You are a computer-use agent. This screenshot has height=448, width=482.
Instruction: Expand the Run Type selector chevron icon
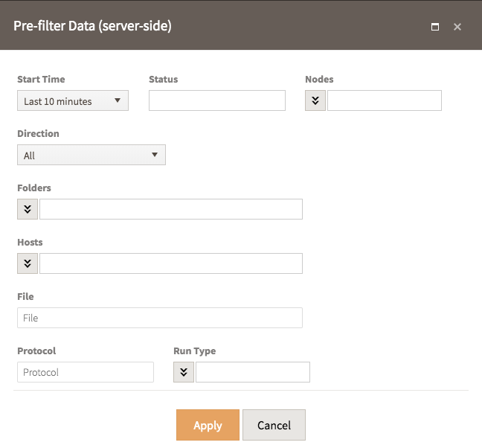pyautogui.click(x=184, y=372)
